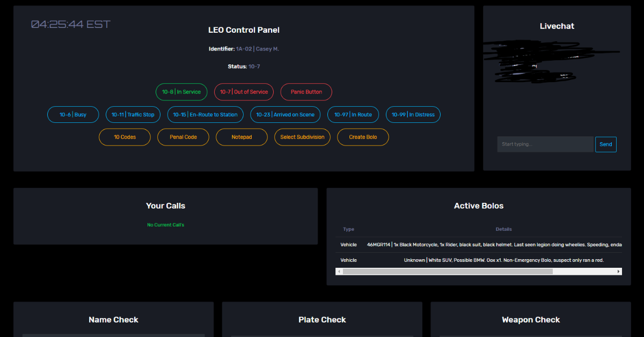644x337 pixels.
Task: Open the Penal Code list
Action: [x=183, y=137]
